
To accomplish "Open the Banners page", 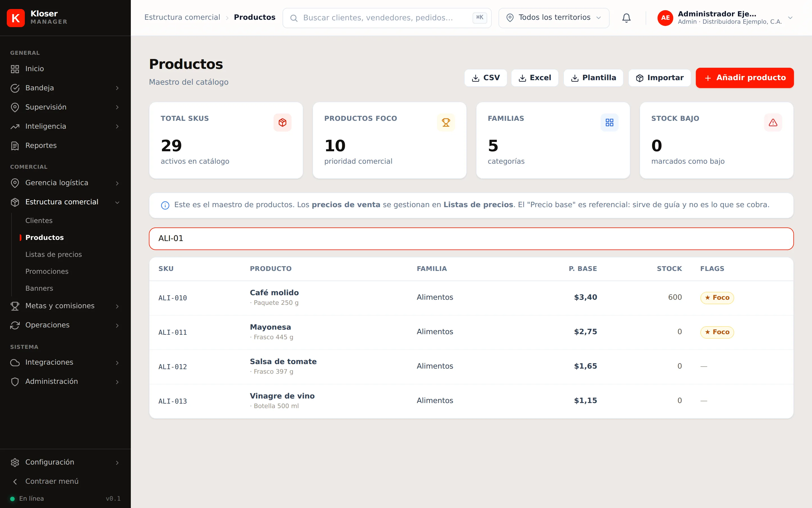I will 39,288.
